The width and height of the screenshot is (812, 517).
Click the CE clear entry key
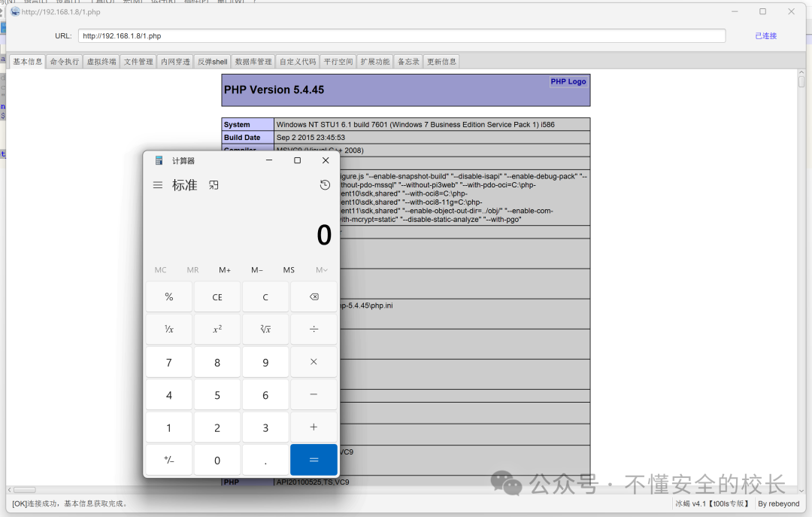click(x=217, y=297)
